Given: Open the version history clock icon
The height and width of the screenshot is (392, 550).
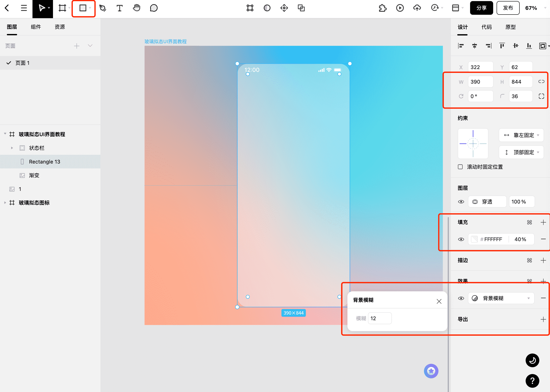Looking at the screenshot, I should point(435,8).
